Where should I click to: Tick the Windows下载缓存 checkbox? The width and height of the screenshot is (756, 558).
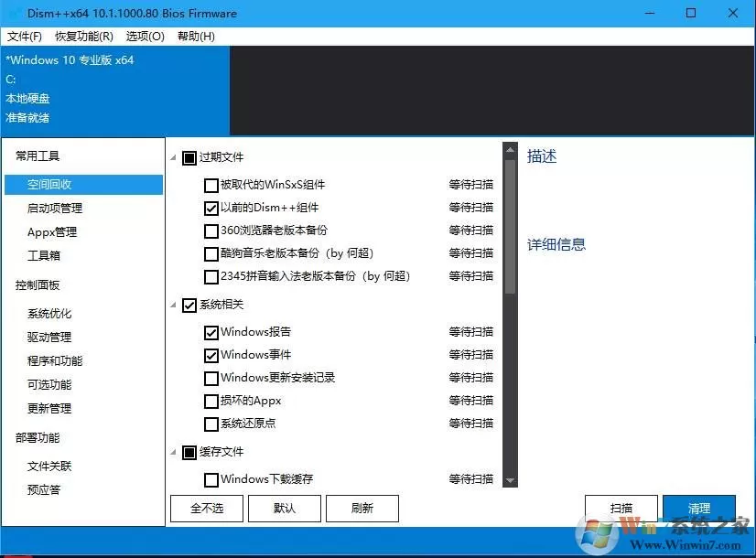(211, 480)
